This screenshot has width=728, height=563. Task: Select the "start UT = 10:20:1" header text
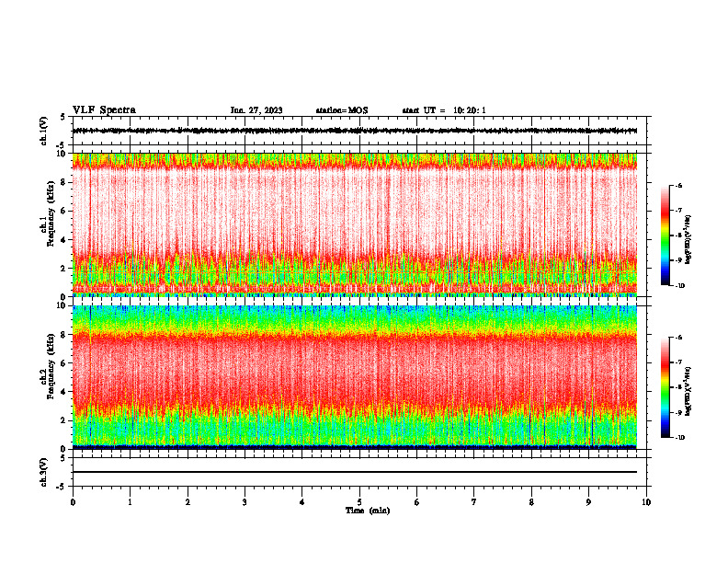[444, 110]
